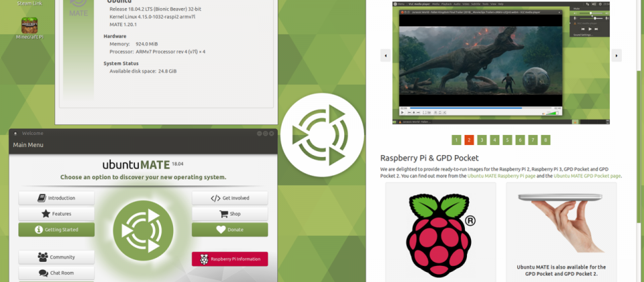The image size is (644, 282).
Task: Click the raspberry icon on Raspberry Pi Information
Action: (204, 259)
